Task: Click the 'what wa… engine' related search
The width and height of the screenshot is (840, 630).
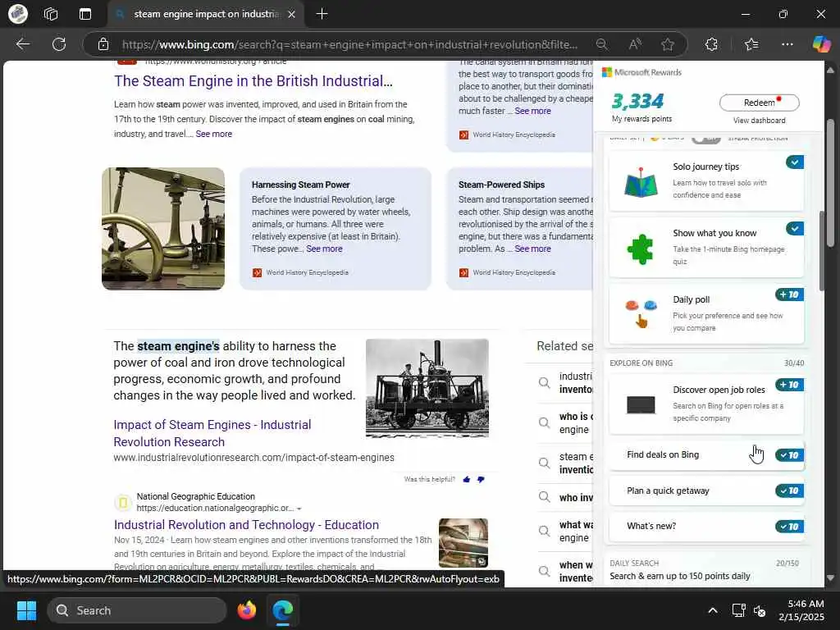Action: tap(567, 531)
